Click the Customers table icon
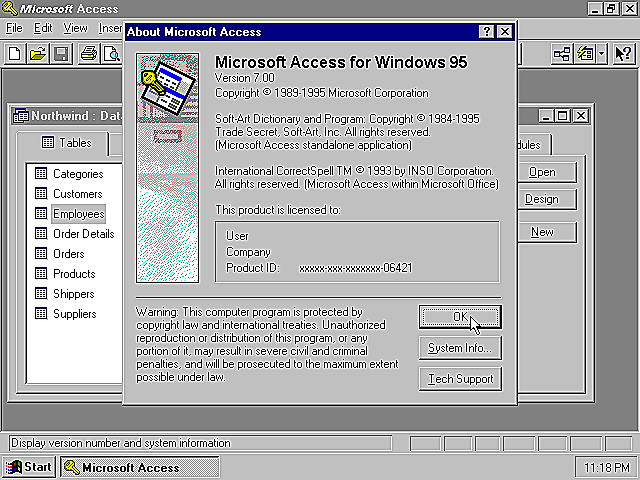 pyautogui.click(x=41, y=193)
